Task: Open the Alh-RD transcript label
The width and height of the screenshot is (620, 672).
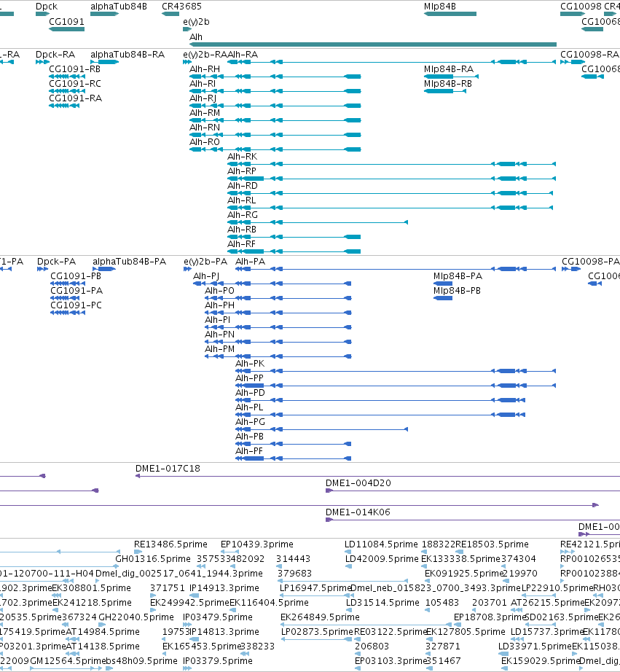Action: pos(243,186)
